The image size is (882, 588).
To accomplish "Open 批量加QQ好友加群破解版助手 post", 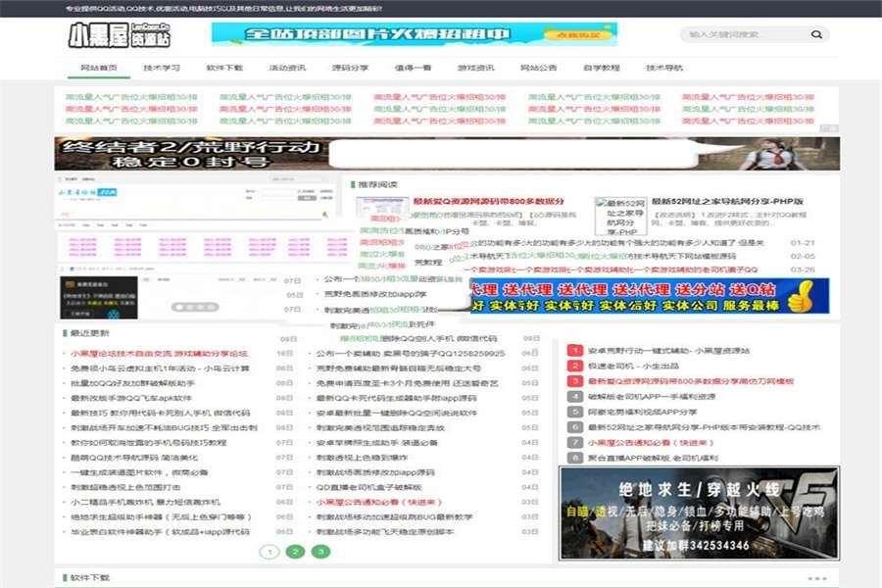I will 132,383.
